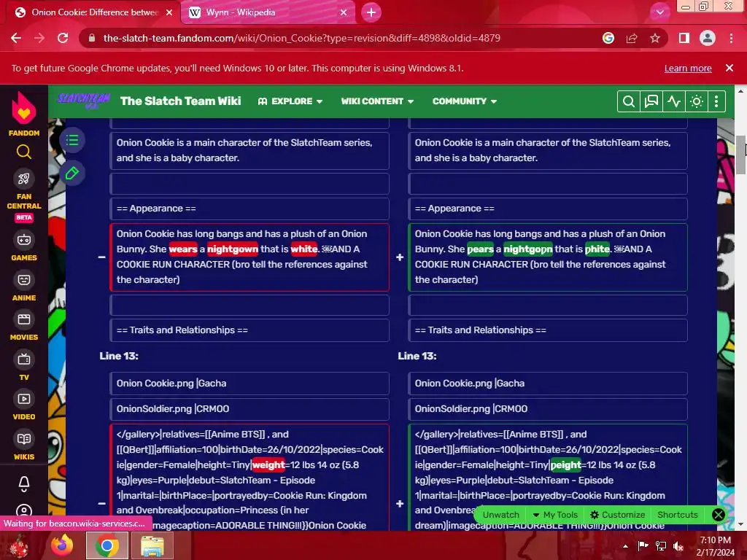Viewport: 747px width, 560px height.
Task: Click Unwatch in bottom toolbar
Action: coord(500,515)
